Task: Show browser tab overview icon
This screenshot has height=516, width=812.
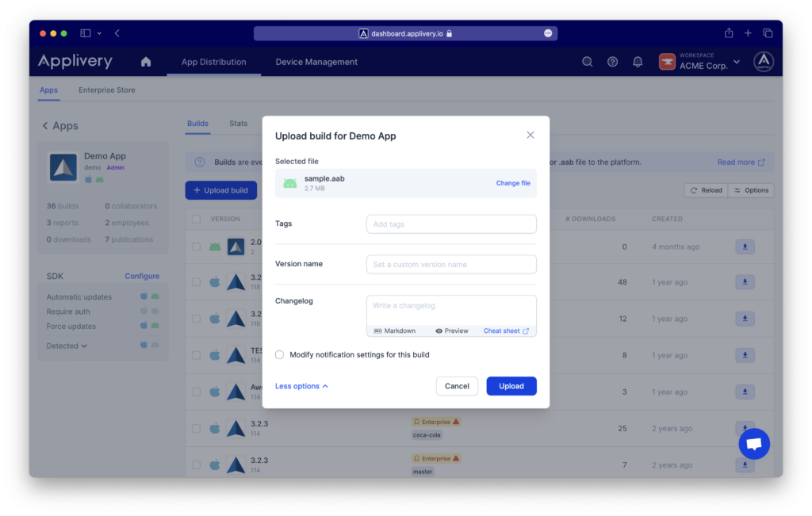Action: coord(768,33)
